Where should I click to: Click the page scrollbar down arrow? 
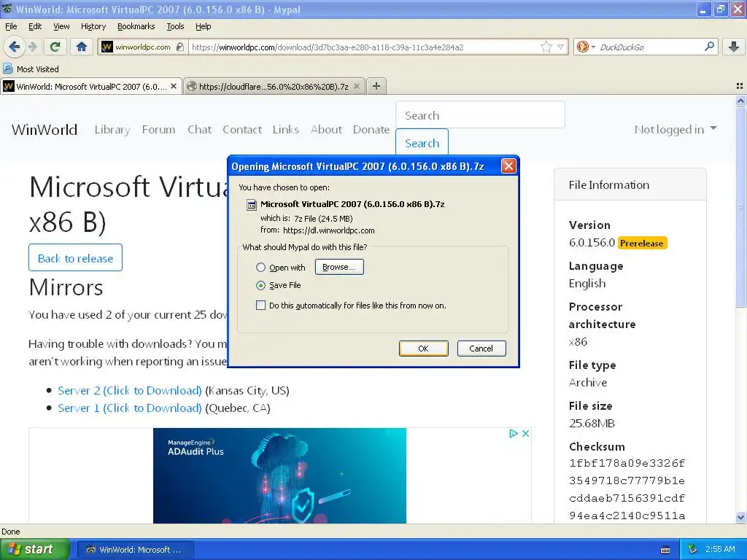pyautogui.click(x=740, y=517)
